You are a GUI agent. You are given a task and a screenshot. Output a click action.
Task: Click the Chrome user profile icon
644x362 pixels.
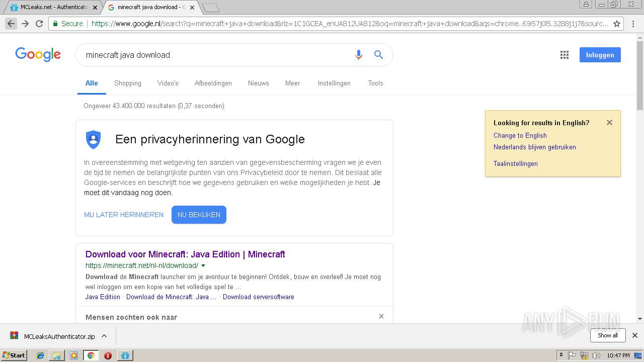[x=586, y=4]
